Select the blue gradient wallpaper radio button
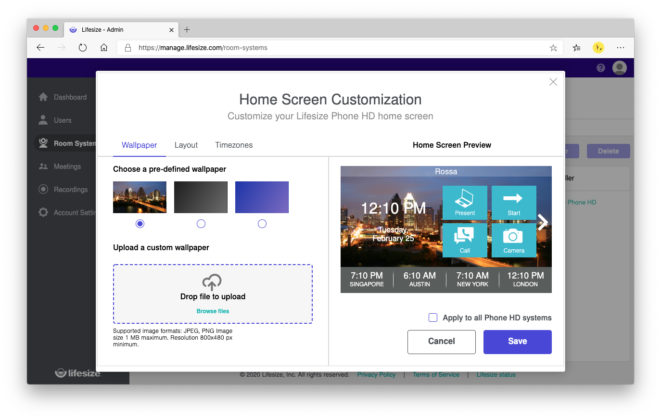The image size is (661, 420). pos(262,223)
